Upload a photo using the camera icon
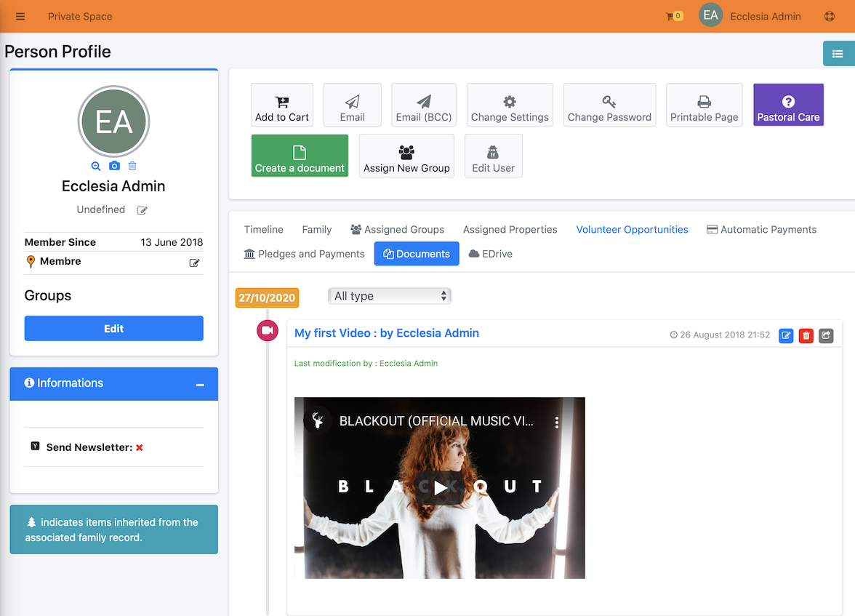The height and width of the screenshot is (616, 855). (x=114, y=166)
